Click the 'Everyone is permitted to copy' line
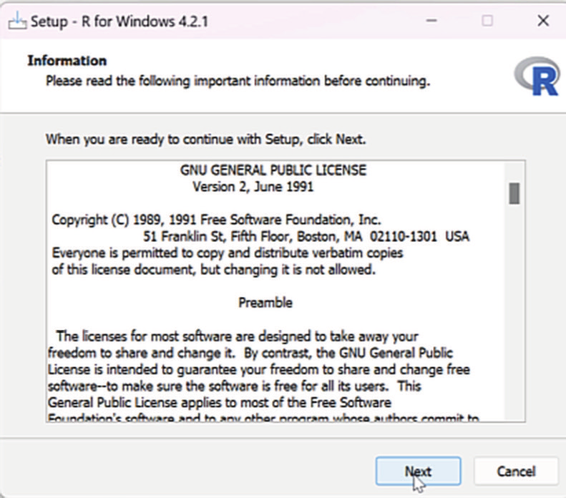Screen dimensions: 566x498 click(227, 253)
